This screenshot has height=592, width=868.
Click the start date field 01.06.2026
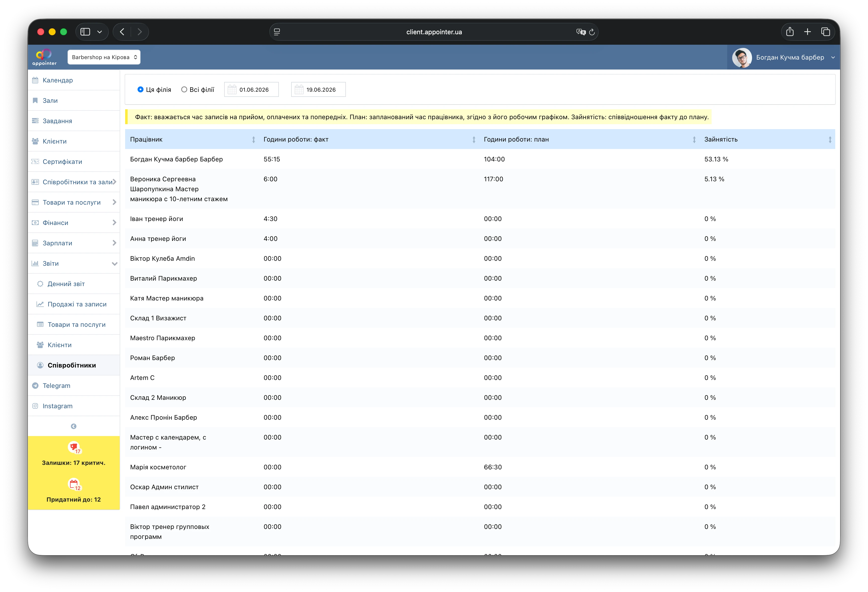pyautogui.click(x=251, y=89)
